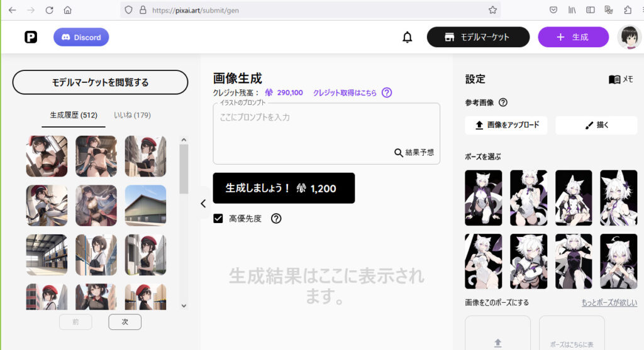The image size is (644, 350).
Task: Select third pose in top pose row
Action: 574,198
